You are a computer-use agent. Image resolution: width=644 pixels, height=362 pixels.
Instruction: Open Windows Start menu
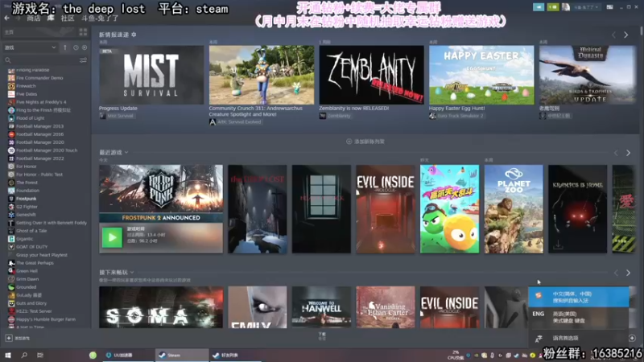[7, 355]
